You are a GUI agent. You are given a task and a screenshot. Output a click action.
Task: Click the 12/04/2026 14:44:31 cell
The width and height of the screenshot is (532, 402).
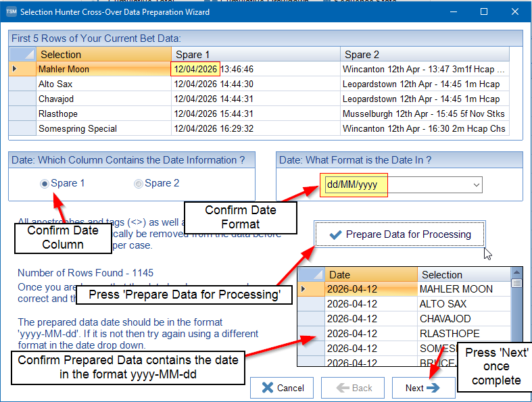[x=256, y=99]
